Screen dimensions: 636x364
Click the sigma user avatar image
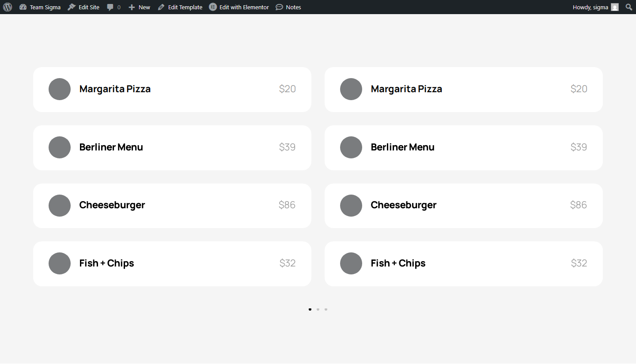tap(615, 7)
